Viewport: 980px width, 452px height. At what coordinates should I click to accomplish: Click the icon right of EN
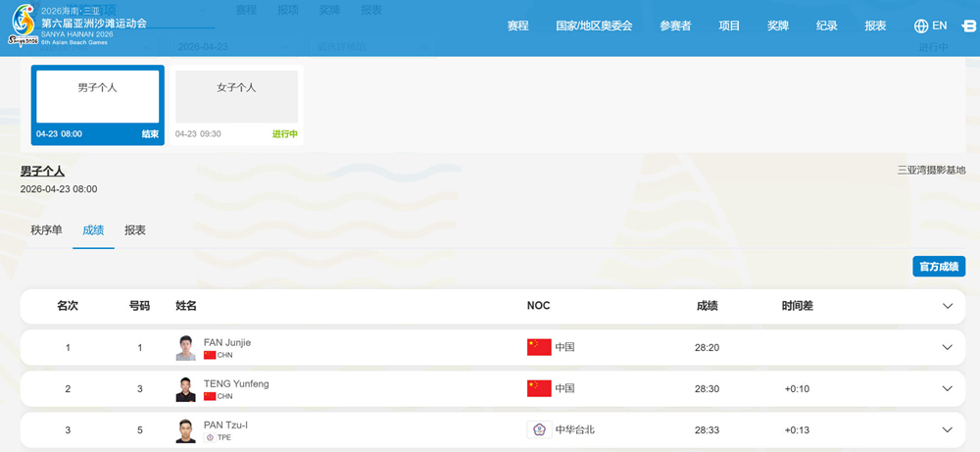click(x=968, y=26)
